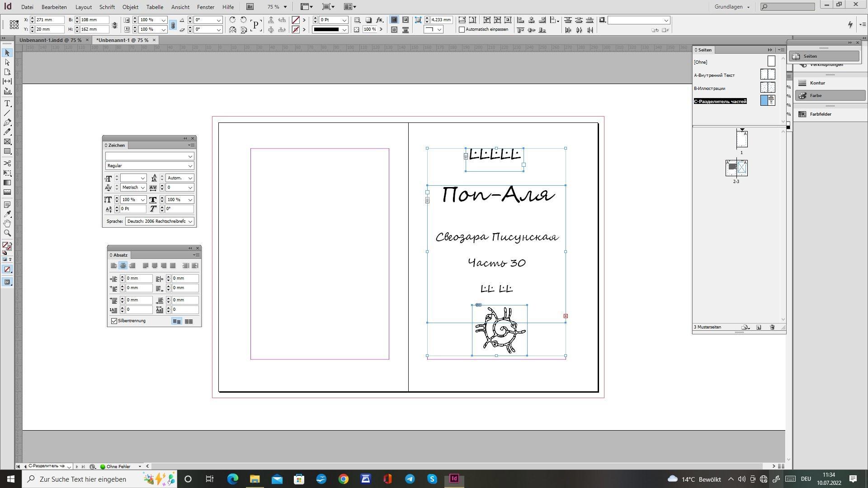Select the Type tool

coord(7,103)
